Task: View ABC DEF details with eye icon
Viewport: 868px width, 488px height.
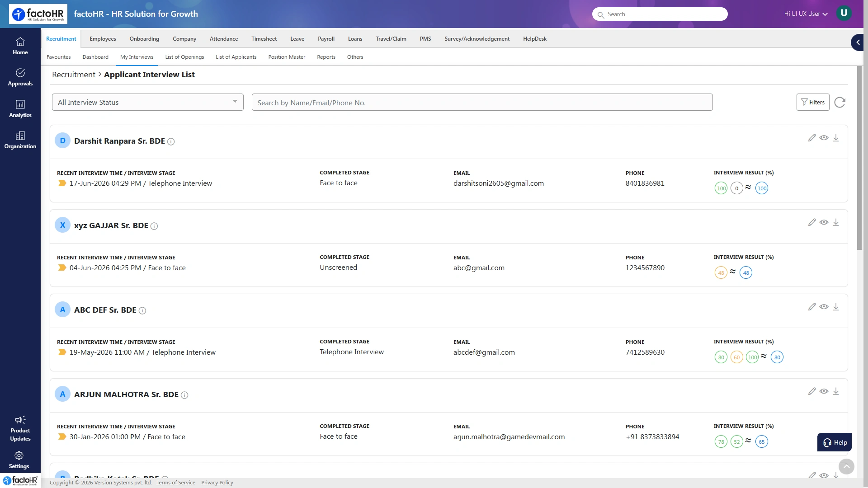Action: 824,307
